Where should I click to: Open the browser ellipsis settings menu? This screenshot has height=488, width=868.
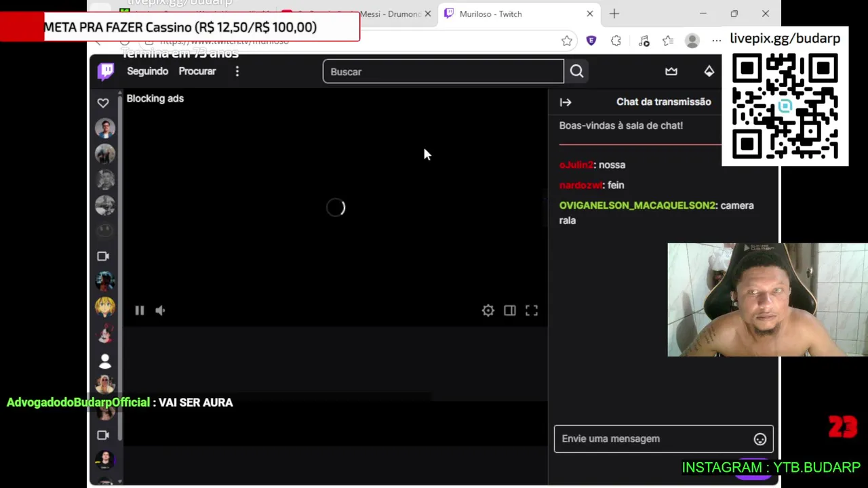pos(717,41)
